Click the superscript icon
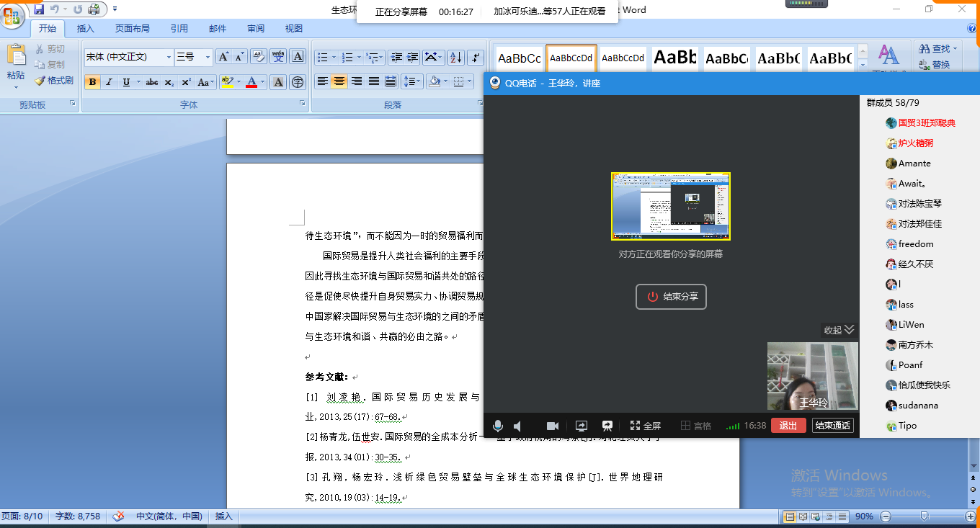 coord(186,82)
